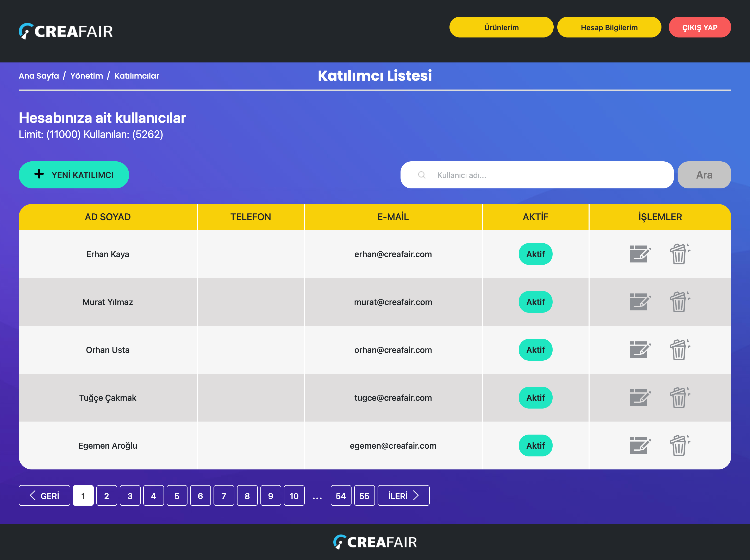Click Hesabınıza ait kullanıcılar heading
This screenshot has height=560, width=750.
(x=102, y=118)
